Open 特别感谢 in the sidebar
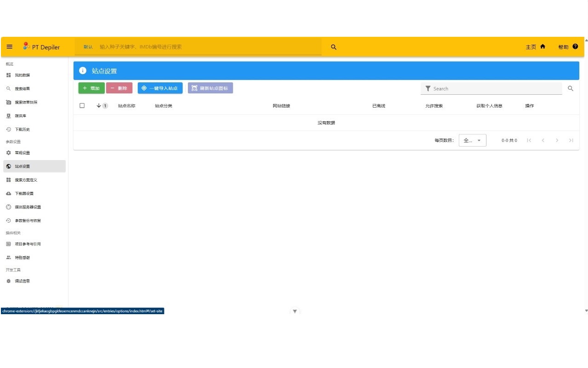Image resolution: width=588 pixels, height=368 pixels. click(34, 258)
